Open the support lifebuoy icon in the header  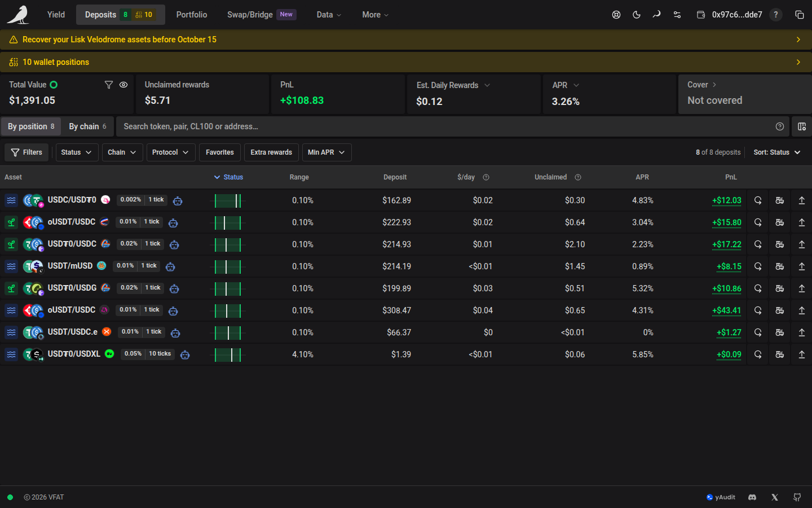pos(616,15)
